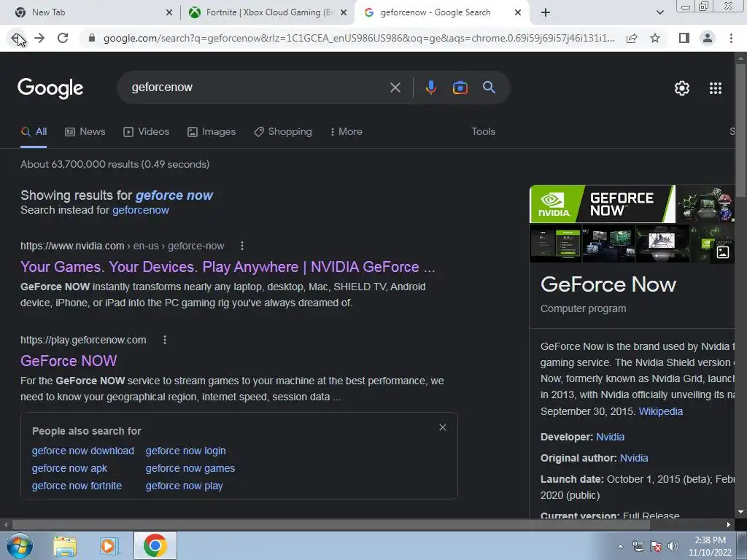The height and width of the screenshot is (560, 747).
Task: Click the geforce now corrected spelling link
Action: [174, 195]
